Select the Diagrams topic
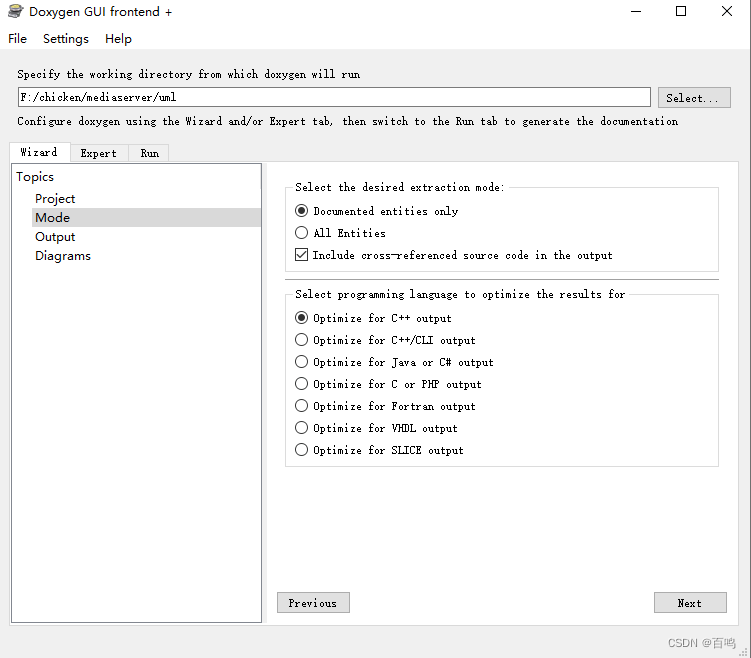 (x=63, y=256)
